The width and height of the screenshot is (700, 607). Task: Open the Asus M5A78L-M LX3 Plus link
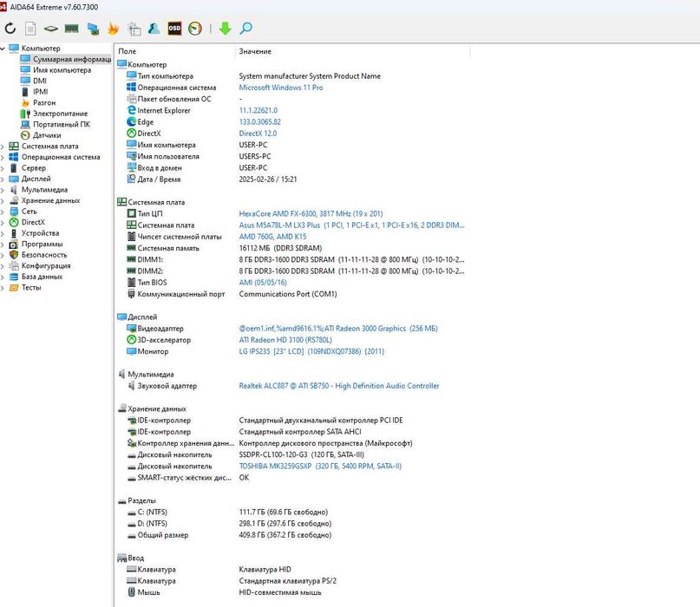coord(351,225)
